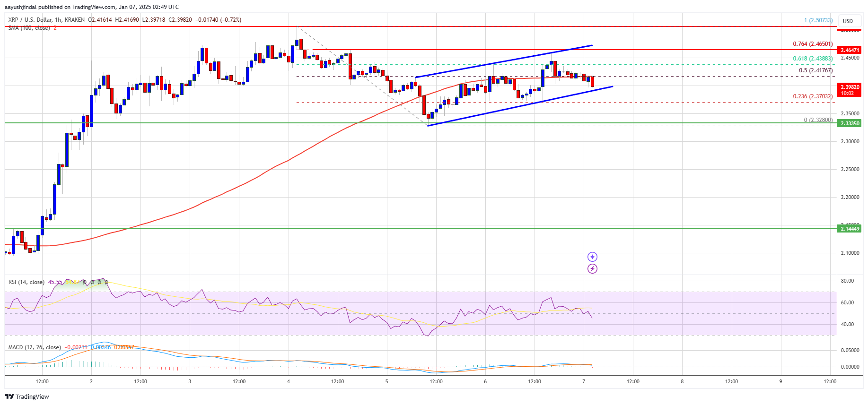
Task: Click the purple star event icon
Action: pos(592,257)
